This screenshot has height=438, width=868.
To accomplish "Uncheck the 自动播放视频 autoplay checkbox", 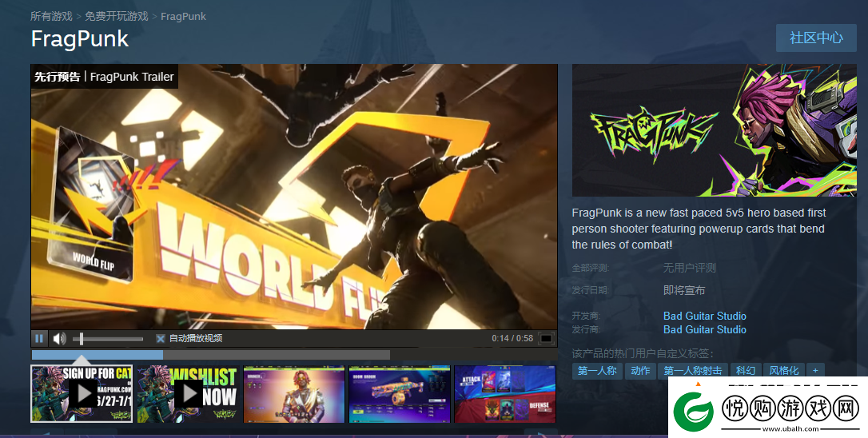I will pos(161,338).
